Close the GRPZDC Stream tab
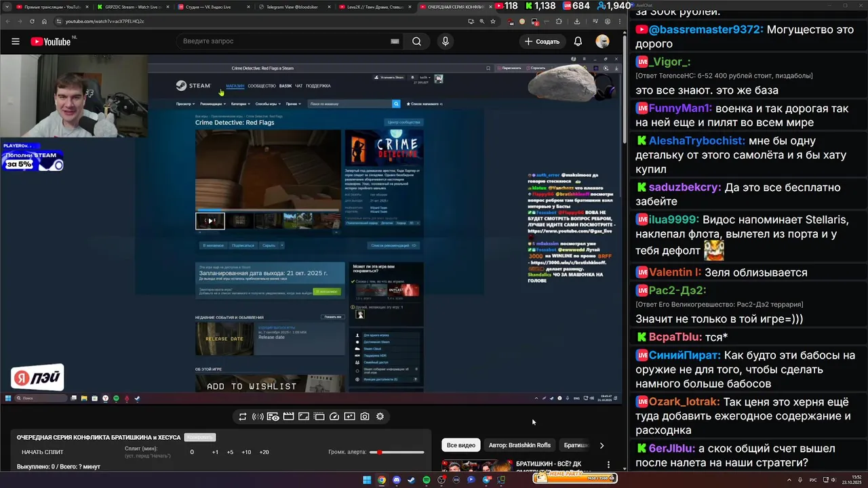The height and width of the screenshot is (488, 868). pos(167,7)
